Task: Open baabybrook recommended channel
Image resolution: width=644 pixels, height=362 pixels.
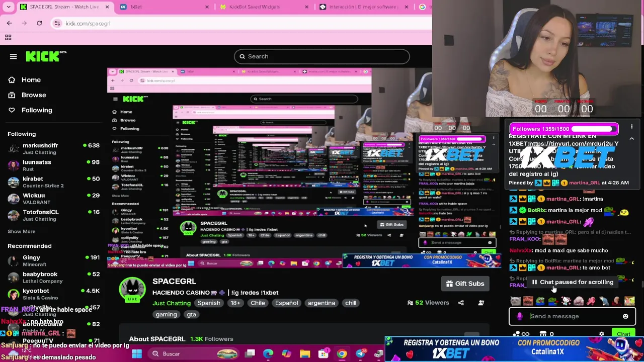Action: pyautogui.click(x=54, y=278)
